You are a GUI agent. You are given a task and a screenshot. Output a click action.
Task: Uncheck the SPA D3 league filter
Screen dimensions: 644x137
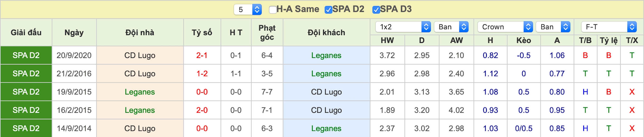(376, 10)
